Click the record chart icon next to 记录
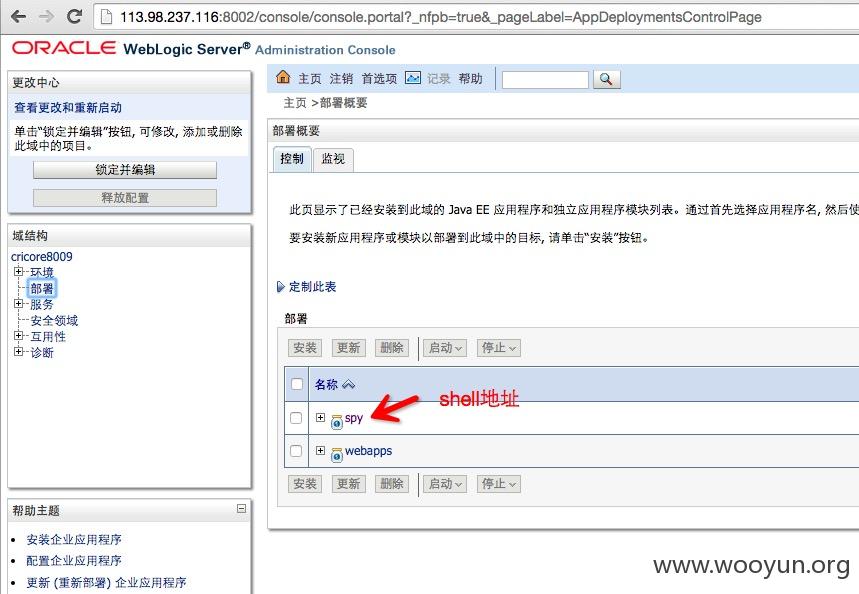 413,78
